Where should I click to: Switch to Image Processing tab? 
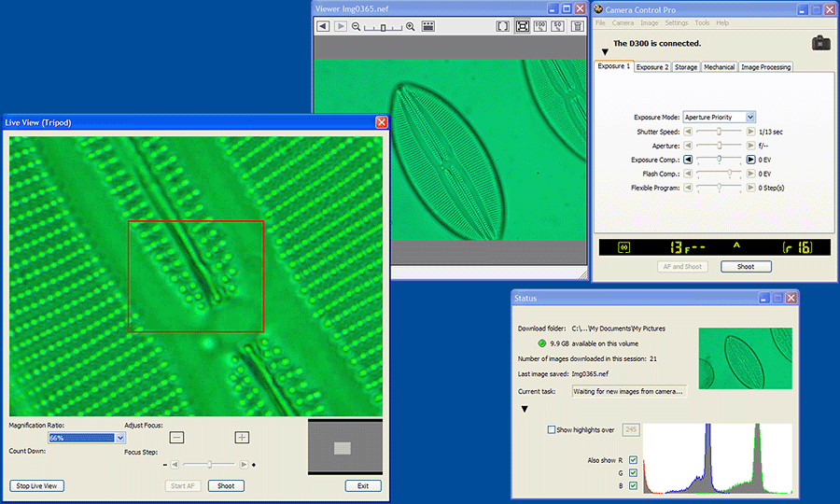tap(765, 67)
